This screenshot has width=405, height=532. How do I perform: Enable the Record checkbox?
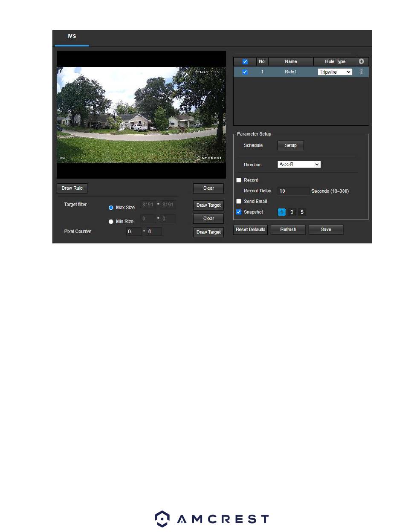pyautogui.click(x=239, y=180)
